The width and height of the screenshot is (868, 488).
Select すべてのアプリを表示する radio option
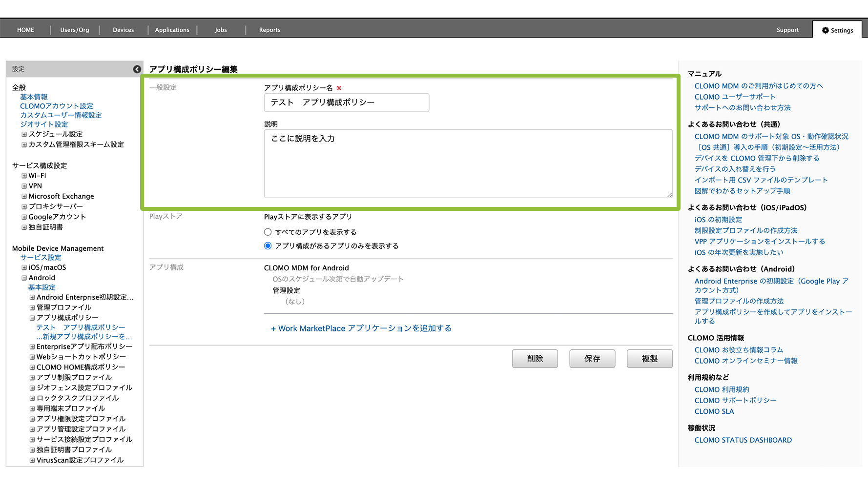click(x=268, y=232)
